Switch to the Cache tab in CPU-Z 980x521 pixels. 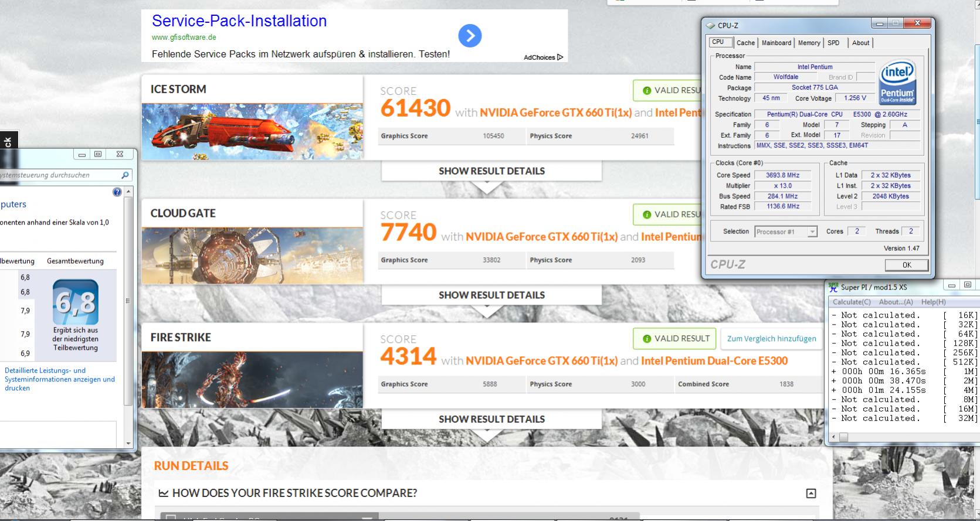(745, 43)
